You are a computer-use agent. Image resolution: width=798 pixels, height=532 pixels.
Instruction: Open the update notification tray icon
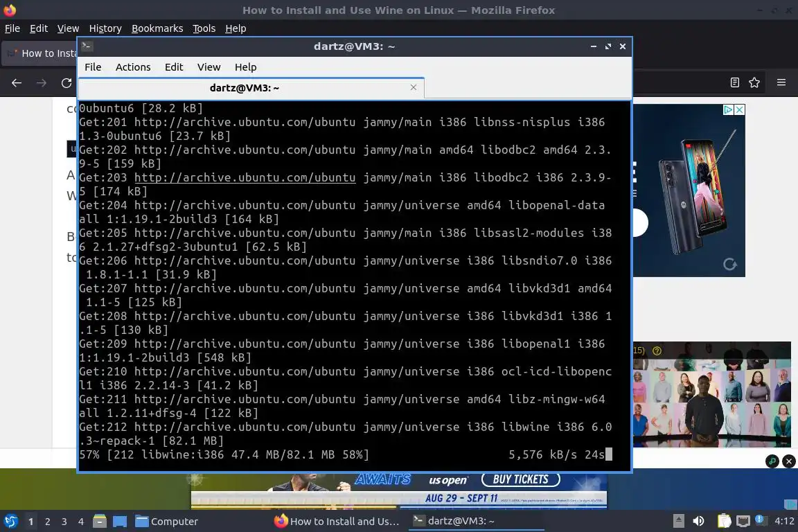click(760, 520)
